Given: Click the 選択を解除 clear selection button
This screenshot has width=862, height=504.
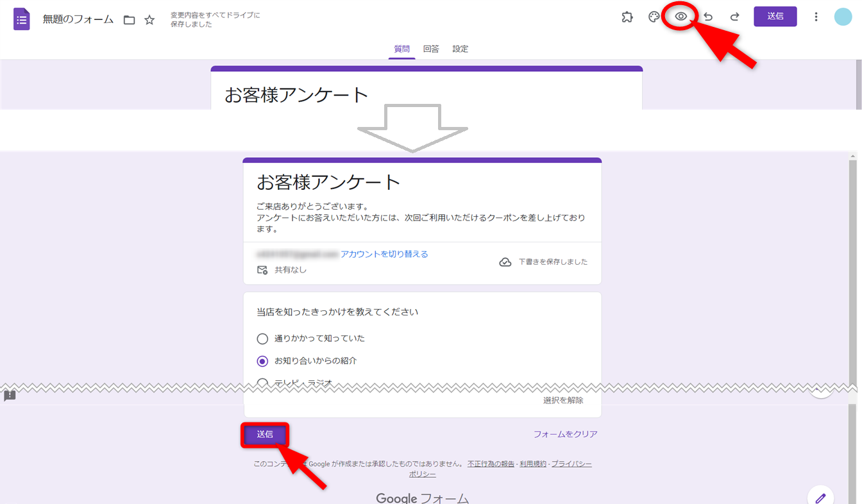Looking at the screenshot, I should [x=563, y=400].
